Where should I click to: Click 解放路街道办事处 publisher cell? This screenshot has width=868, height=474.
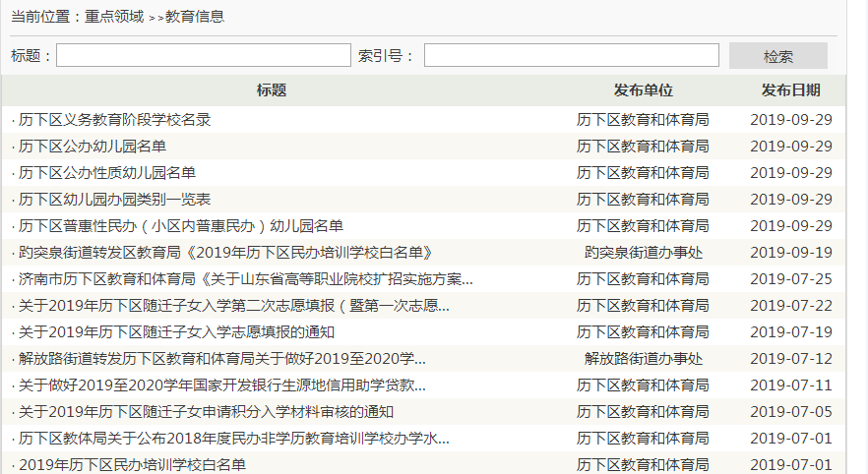click(643, 358)
